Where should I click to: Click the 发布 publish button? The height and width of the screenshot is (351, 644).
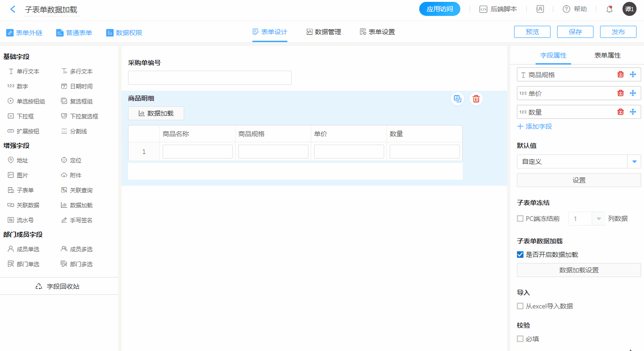(618, 32)
